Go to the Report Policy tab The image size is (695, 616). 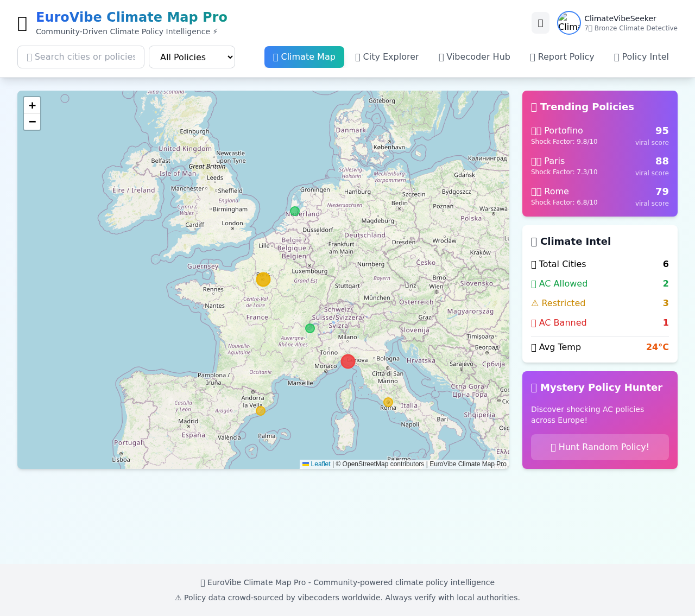562,57
